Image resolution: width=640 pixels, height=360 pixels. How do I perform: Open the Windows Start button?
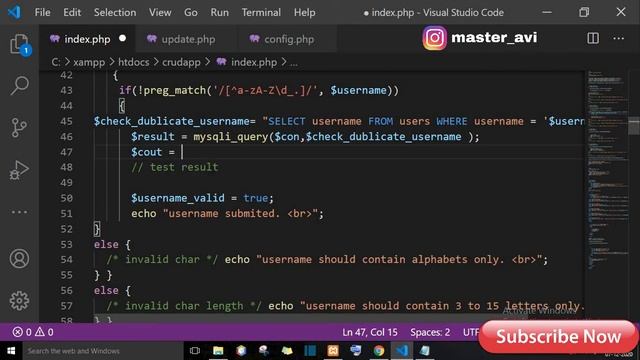tap(11, 351)
